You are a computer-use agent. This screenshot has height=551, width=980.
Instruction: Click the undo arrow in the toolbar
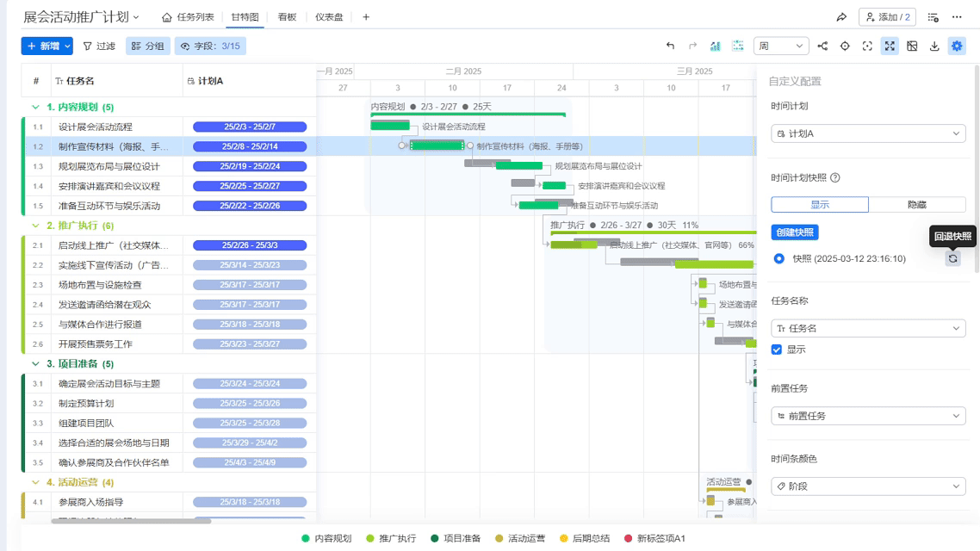pos(670,46)
